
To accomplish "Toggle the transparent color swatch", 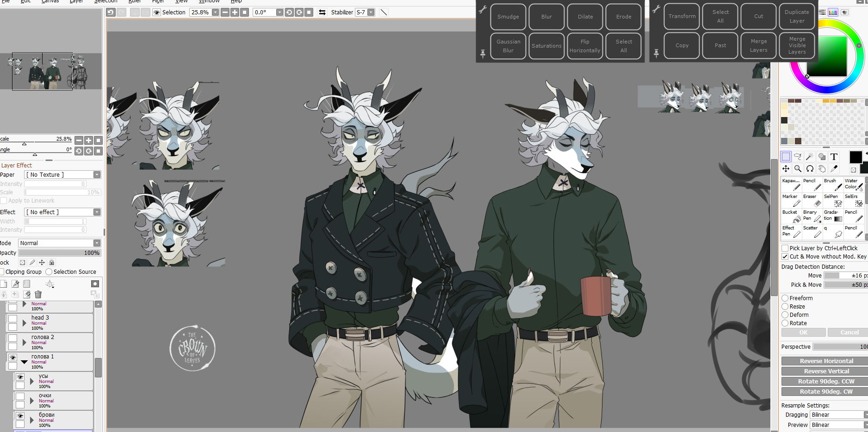I will [853, 170].
